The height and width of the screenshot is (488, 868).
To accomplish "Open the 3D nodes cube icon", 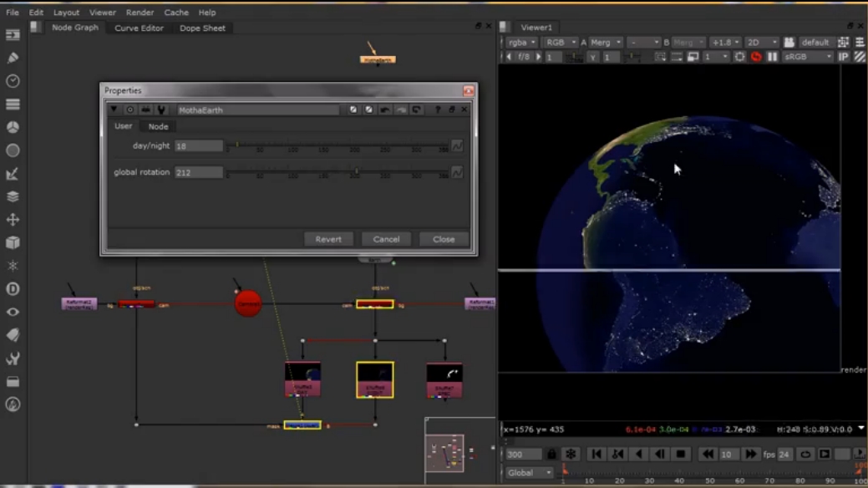I will tap(13, 242).
